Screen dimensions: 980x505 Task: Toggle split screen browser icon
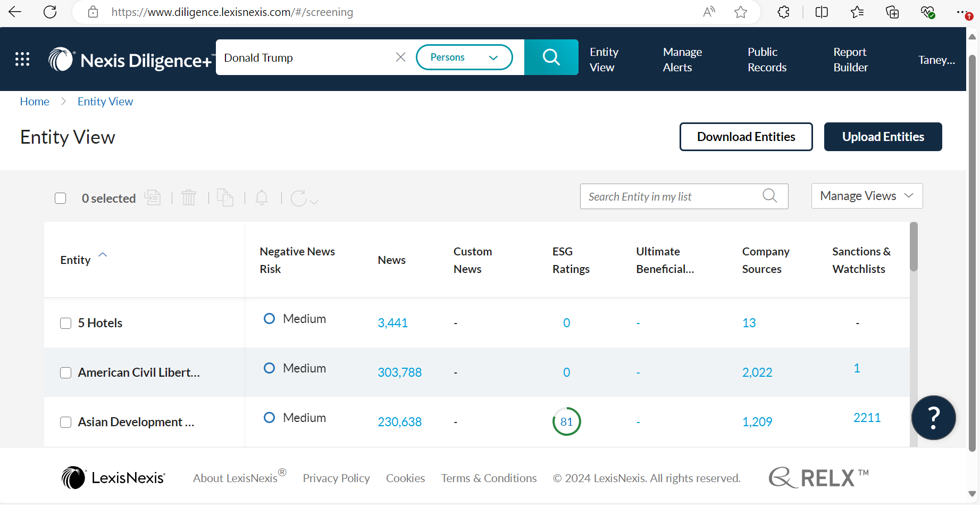tap(822, 12)
